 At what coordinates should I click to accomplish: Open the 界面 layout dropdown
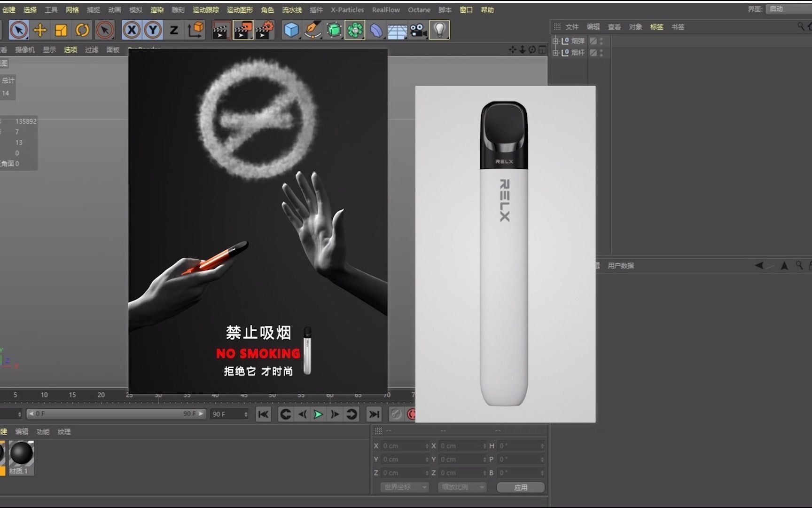pos(789,9)
